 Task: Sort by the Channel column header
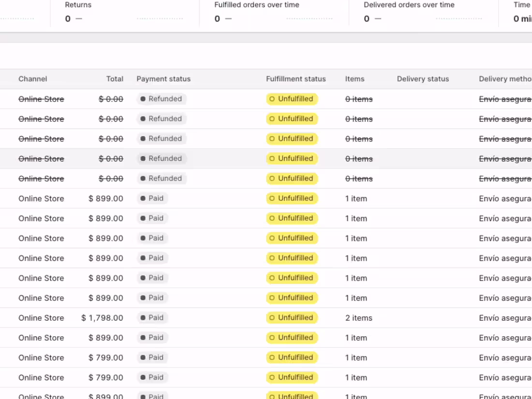pyautogui.click(x=33, y=79)
